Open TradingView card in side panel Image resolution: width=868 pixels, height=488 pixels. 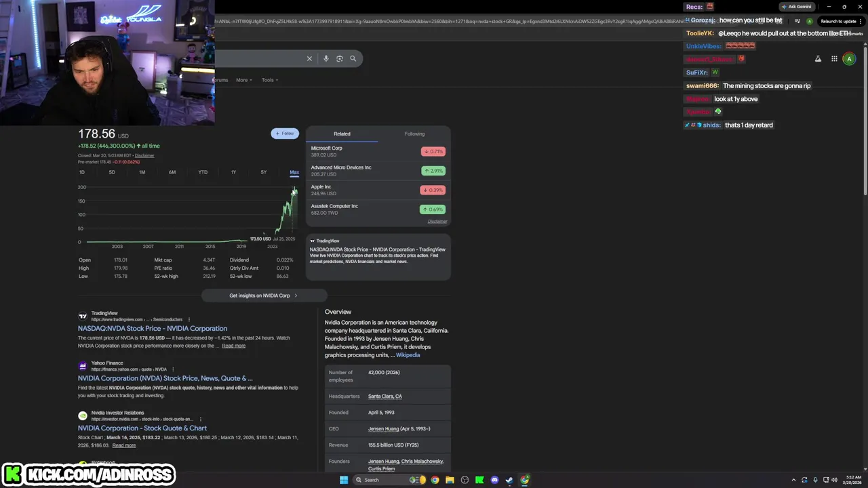tap(378, 257)
